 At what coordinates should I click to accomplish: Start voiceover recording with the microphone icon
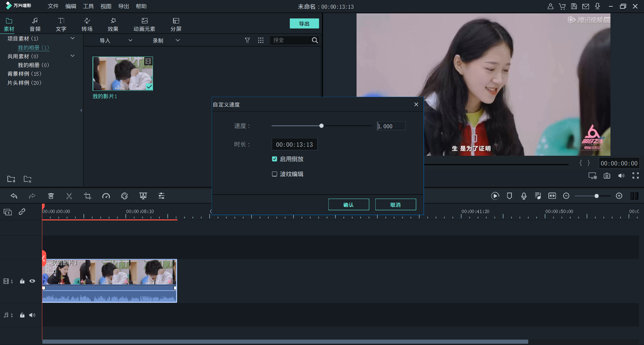524,196
